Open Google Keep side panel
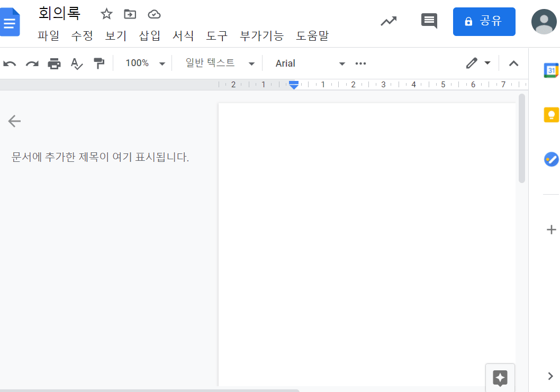The image size is (560, 392). (x=551, y=115)
